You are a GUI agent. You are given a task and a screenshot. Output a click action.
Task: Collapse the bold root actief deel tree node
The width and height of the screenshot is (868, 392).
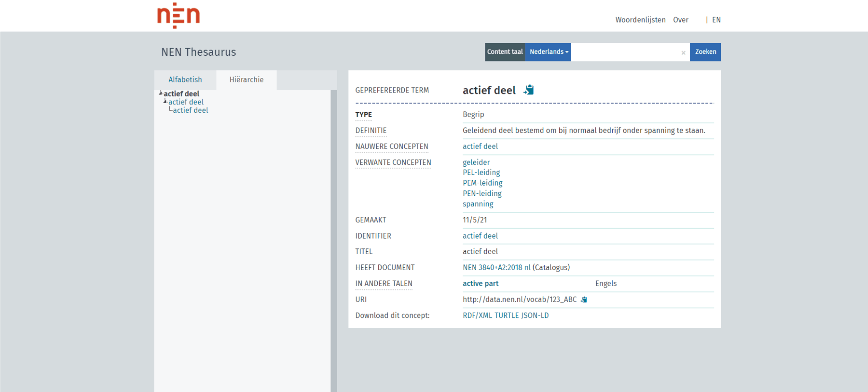click(x=160, y=94)
